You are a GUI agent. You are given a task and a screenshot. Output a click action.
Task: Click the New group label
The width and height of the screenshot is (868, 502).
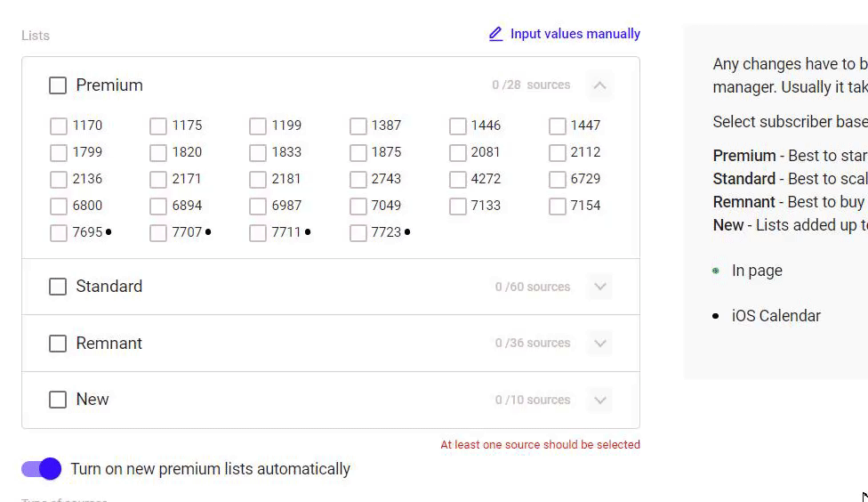click(92, 400)
